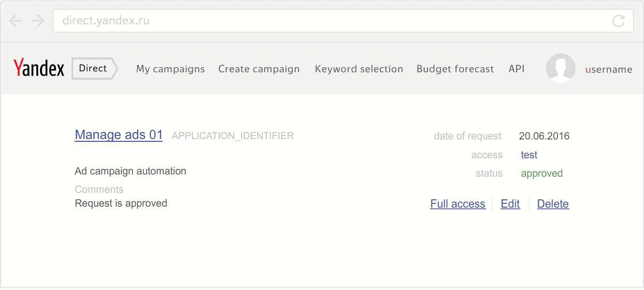Request Full access for the application
The width and height of the screenshot is (644, 290).
click(x=458, y=204)
